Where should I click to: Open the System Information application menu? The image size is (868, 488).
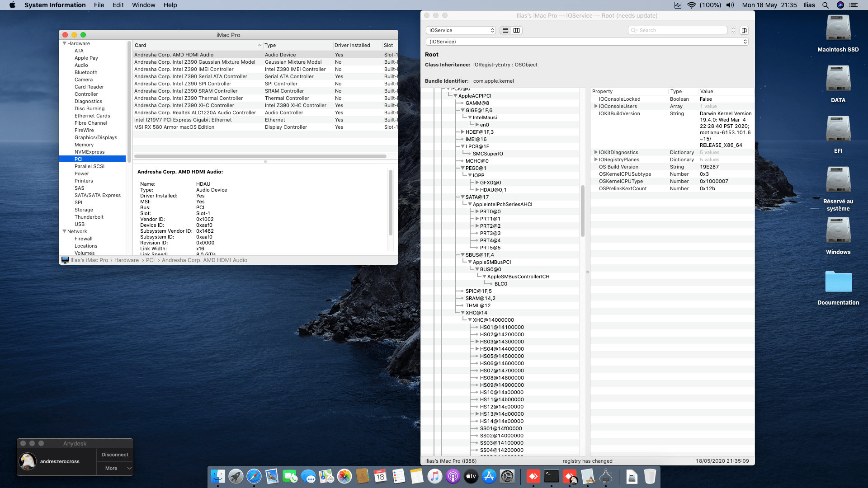55,5
